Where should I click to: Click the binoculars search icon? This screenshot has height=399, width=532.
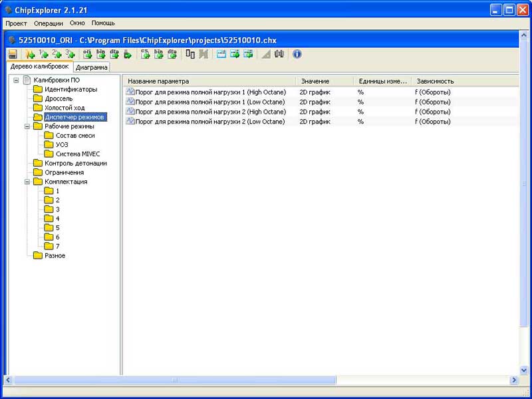[279, 54]
